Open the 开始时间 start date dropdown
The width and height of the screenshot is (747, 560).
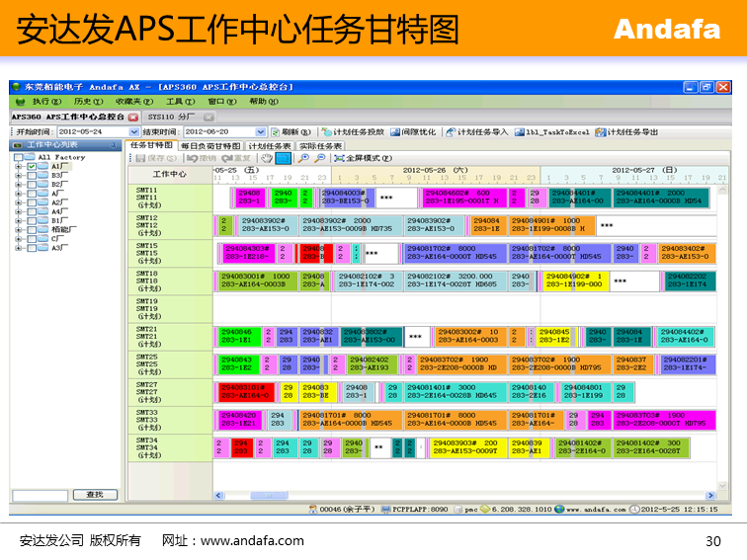(134, 131)
